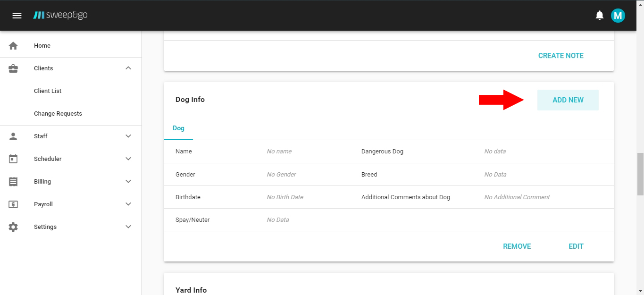
Task: Click the Sweep&Go logo
Action: click(60, 15)
